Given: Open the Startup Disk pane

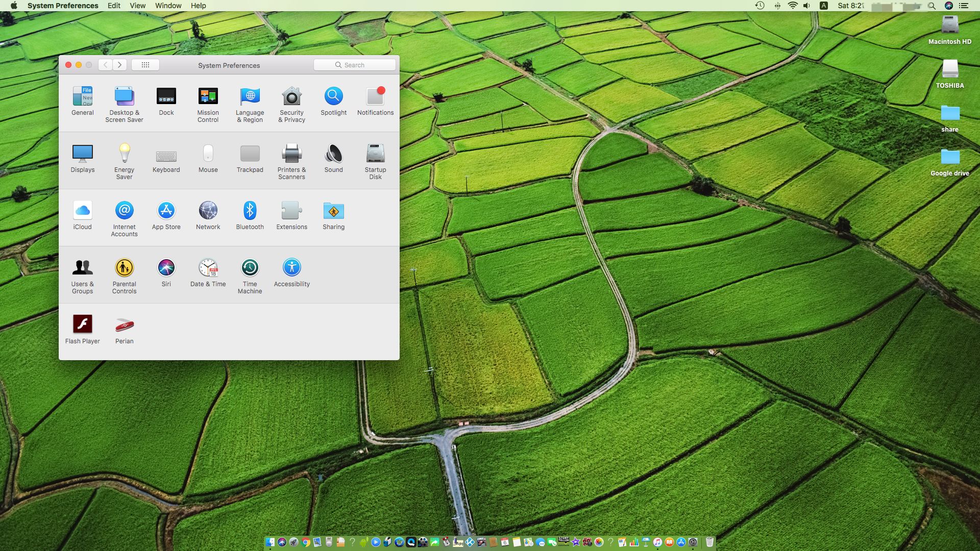Looking at the screenshot, I should pyautogui.click(x=375, y=154).
